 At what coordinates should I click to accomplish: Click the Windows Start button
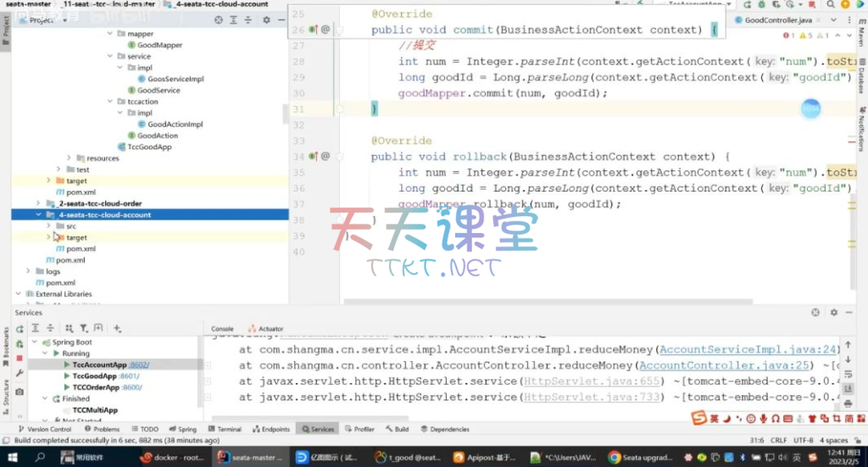13,457
